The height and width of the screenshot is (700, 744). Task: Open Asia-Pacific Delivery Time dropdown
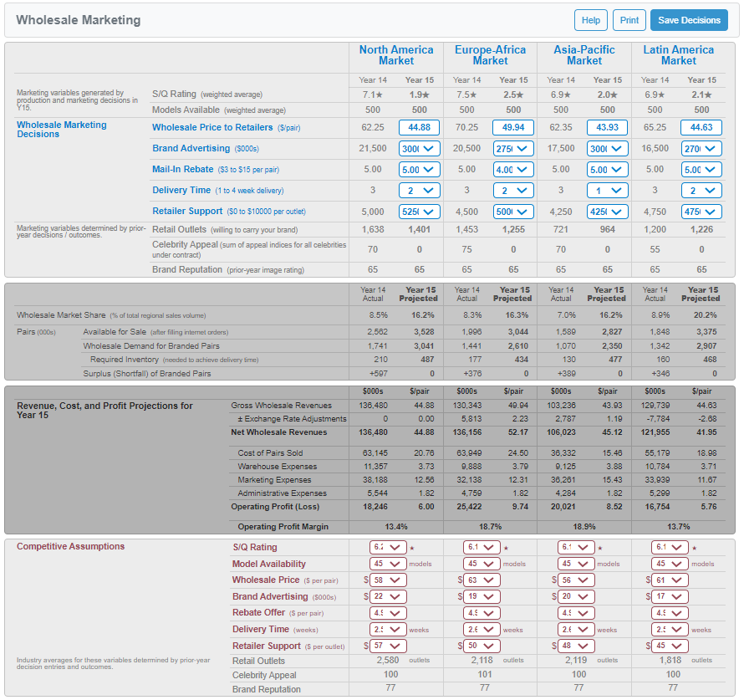[x=607, y=190]
